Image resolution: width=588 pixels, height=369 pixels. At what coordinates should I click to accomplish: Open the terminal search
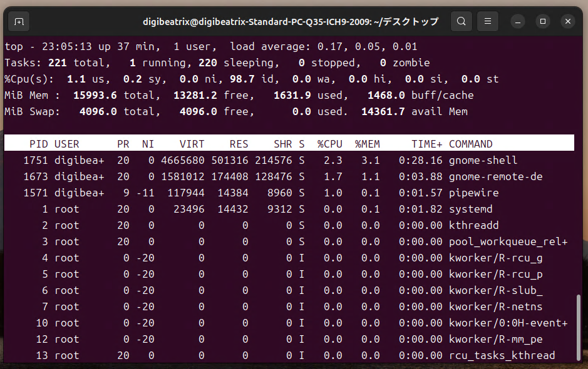[x=461, y=21]
